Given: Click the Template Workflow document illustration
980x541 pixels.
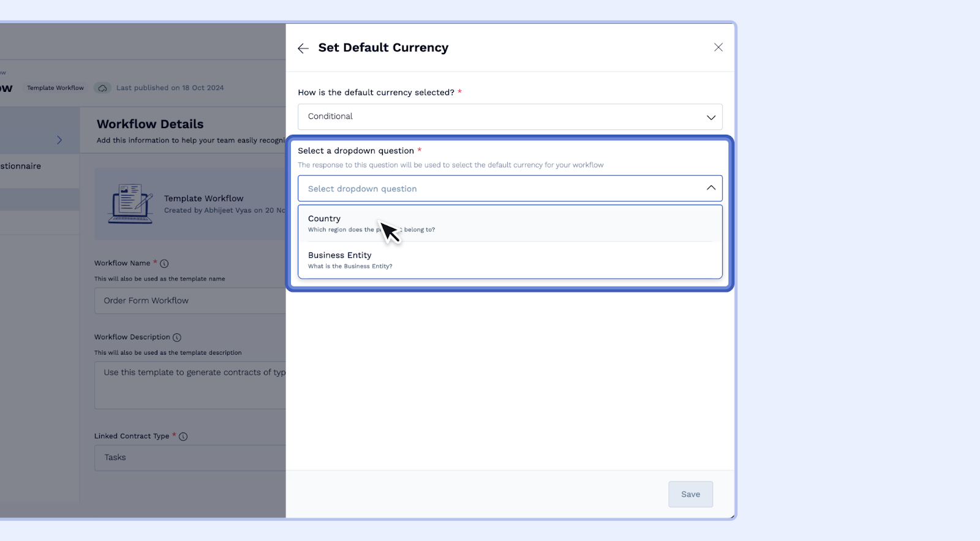Looking at the screenshot, I should [130, 204].
